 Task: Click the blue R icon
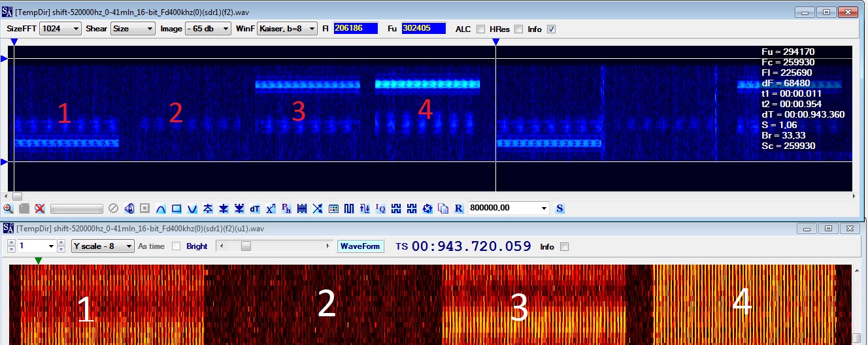tap(459, 208)
